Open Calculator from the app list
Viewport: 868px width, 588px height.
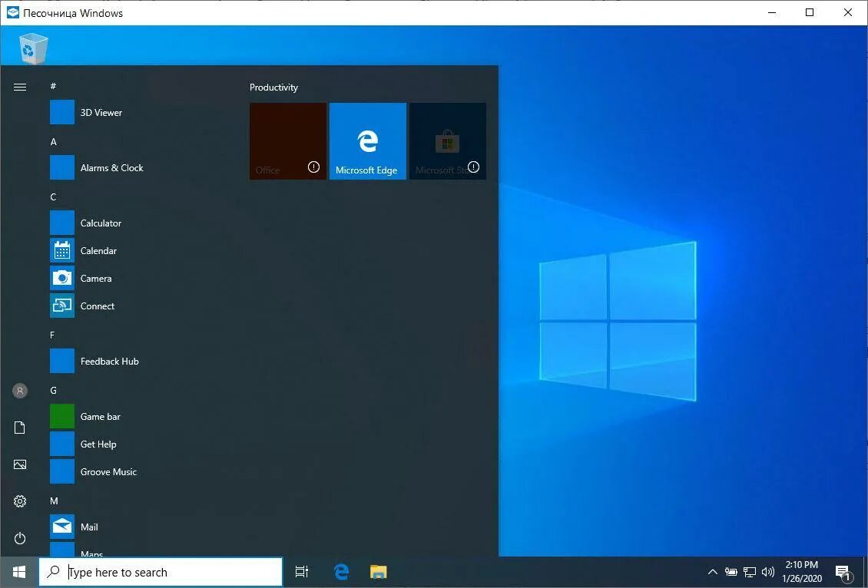[100, 223]
